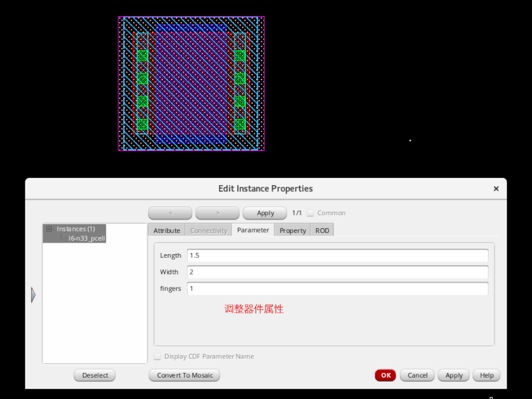Confirm changes with the OK button
Image resolution: width=532 pixels, height=399 pixels.
coord(385,375)
